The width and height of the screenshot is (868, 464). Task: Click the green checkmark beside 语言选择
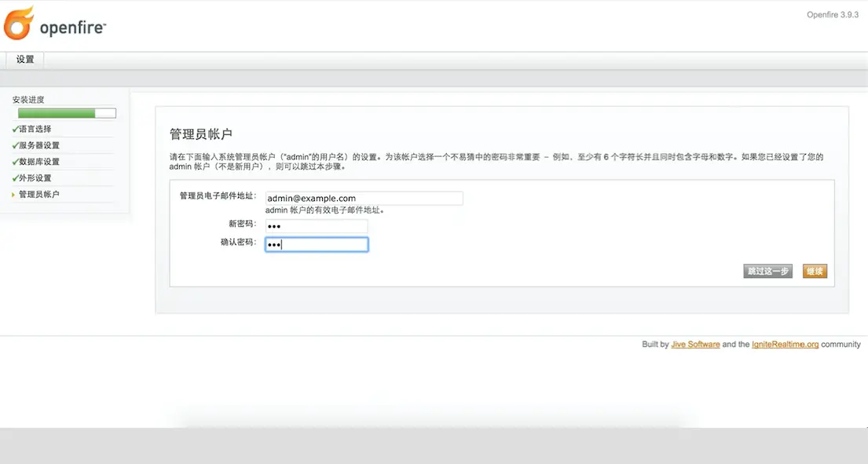[x=13, y=128]
